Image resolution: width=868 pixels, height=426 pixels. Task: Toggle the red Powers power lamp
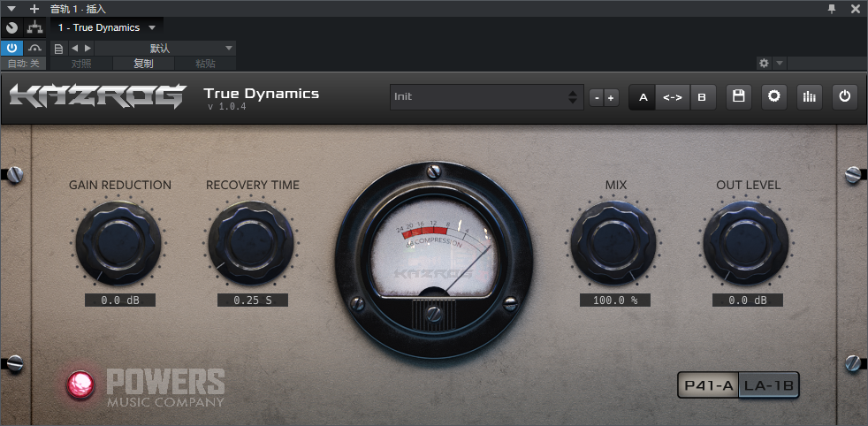(x=80, y=385)
